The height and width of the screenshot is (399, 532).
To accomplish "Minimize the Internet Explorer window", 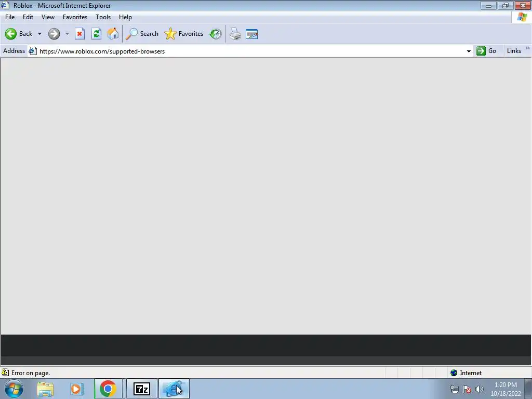I will click(488, 5).
